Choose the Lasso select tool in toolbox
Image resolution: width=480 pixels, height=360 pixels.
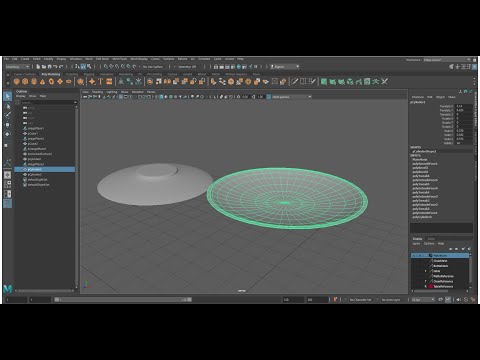(x=7, y=106)
